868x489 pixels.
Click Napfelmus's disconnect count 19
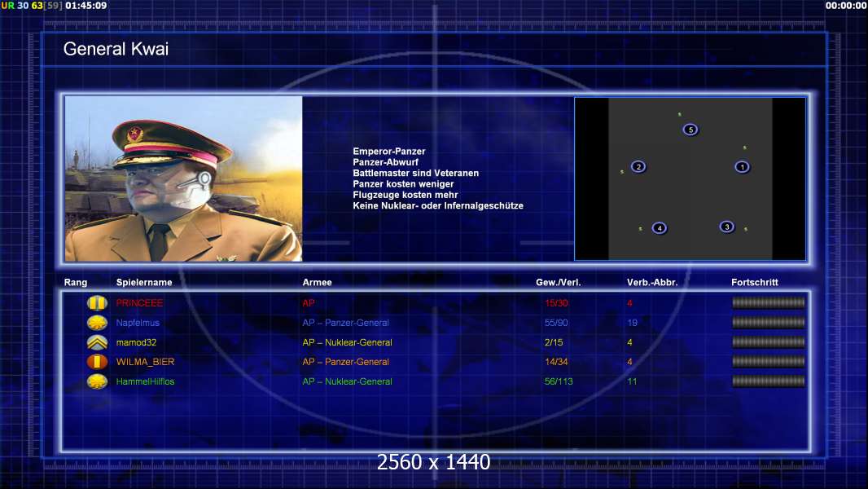pyautogui.click(x=632, y=323)
